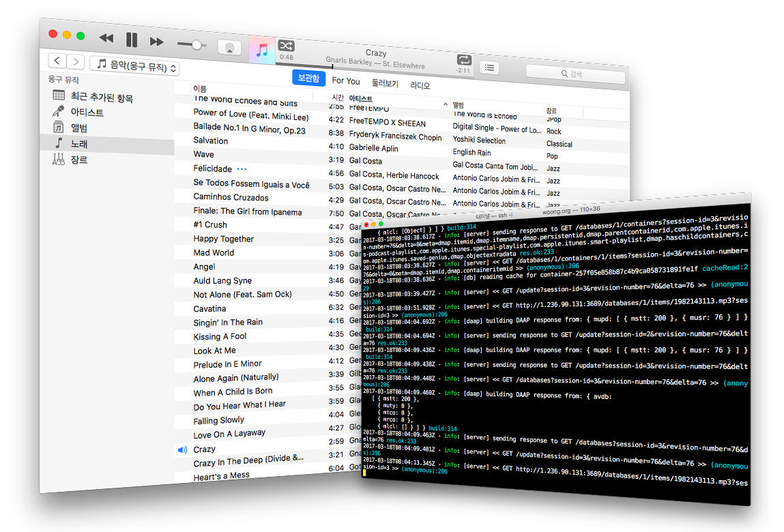Select the song Cavatina
This screenshot has height=532, width=784.
click(209, 309)
